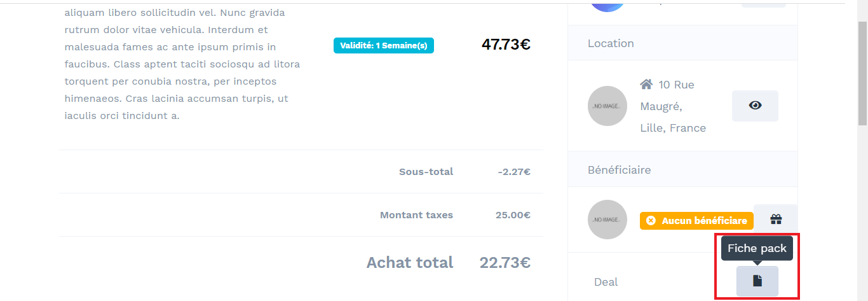This screenshot has height=301, width=868.
Task: Click the Aucun bénéficiaire orange badge
Action: [696, 221]
